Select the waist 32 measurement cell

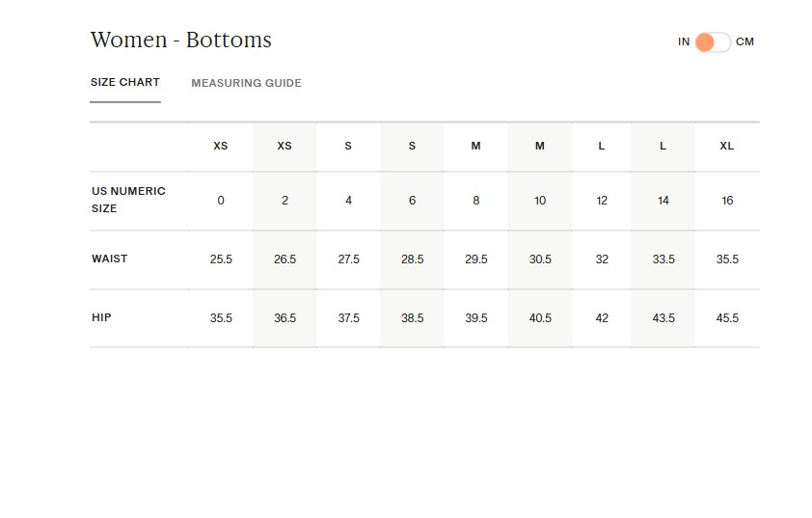click(602, 259)
